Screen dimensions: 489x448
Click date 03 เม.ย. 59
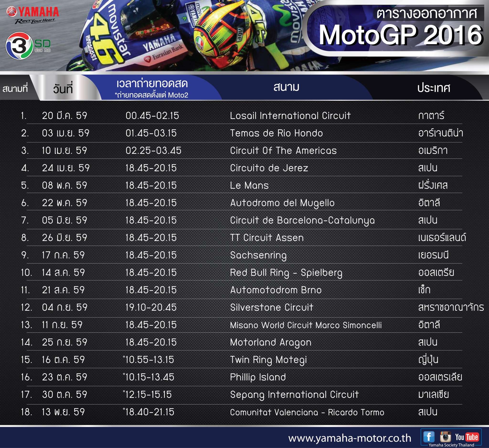click(66, 133)
